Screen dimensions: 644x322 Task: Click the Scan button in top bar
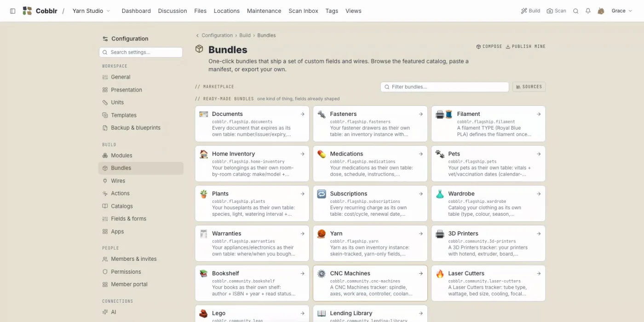[x=557, y=11]
